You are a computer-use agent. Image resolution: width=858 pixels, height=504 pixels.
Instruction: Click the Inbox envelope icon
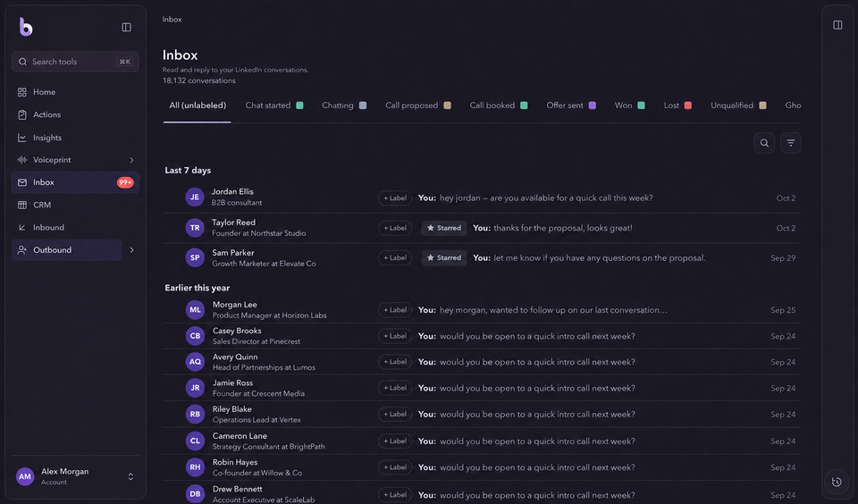pos(21,182)
